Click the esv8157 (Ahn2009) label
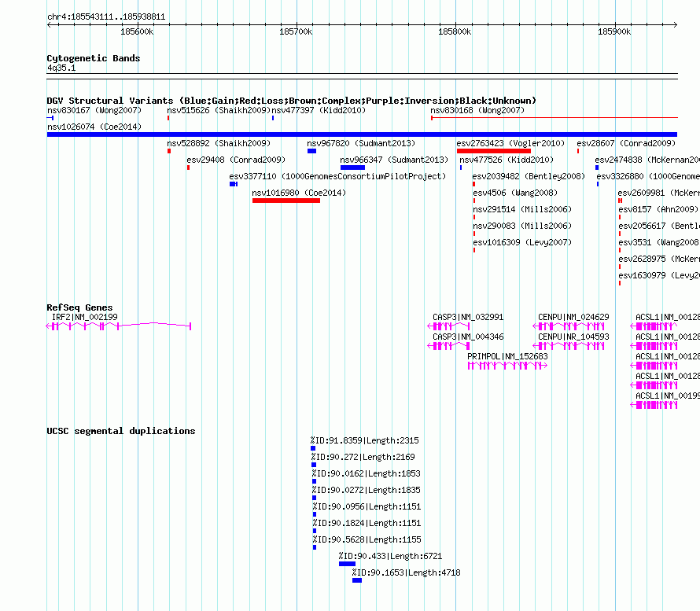 click(658, 209)
